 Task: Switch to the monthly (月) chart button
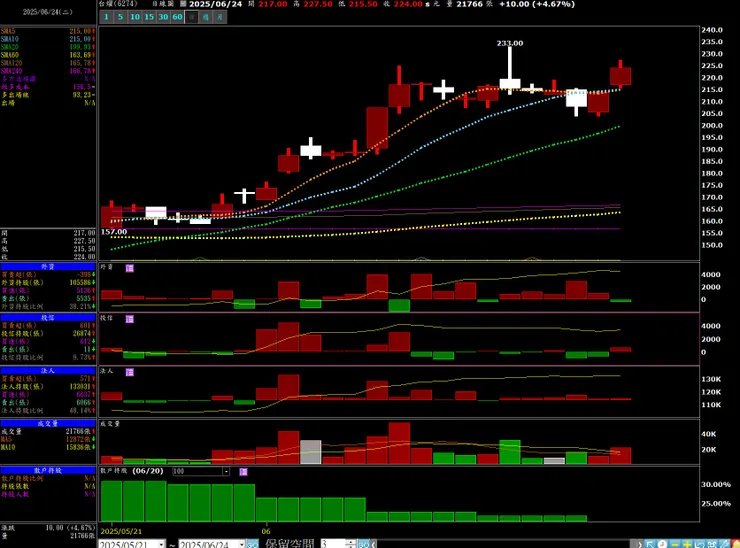coord(220,17)
